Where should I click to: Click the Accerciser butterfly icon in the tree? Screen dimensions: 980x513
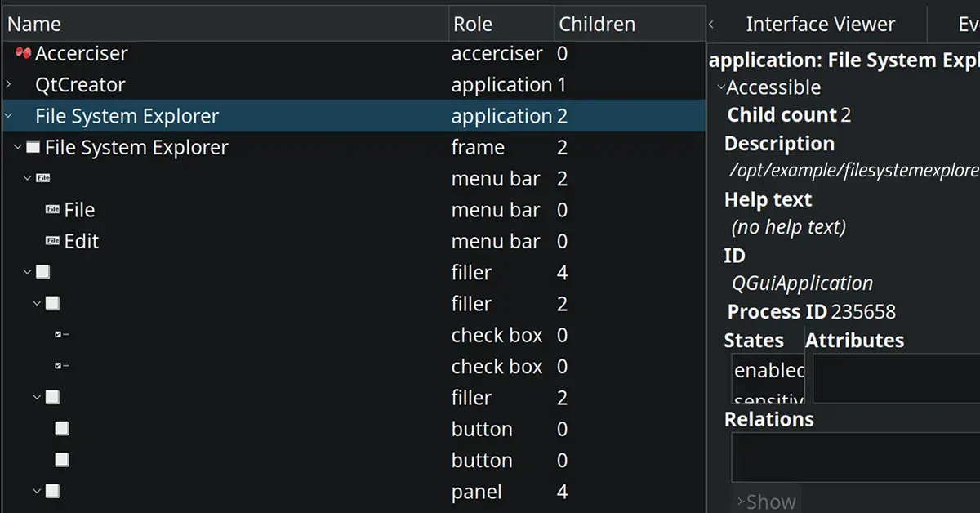[23, 54]
